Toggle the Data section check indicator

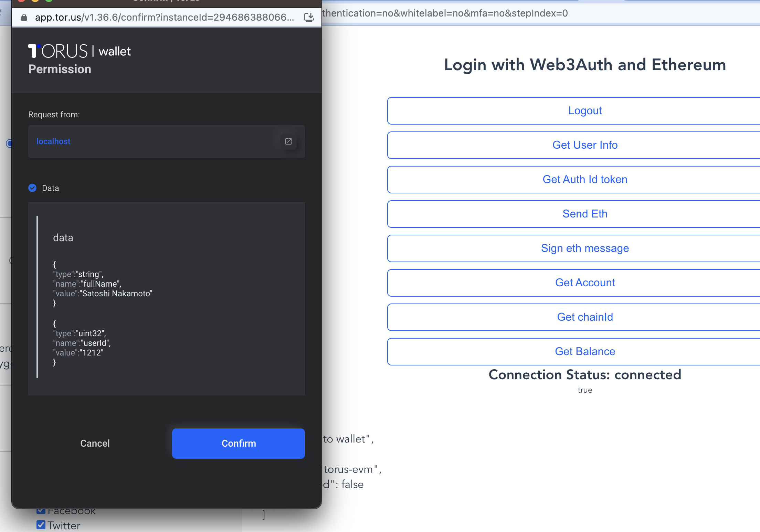(x=32, y=188)
